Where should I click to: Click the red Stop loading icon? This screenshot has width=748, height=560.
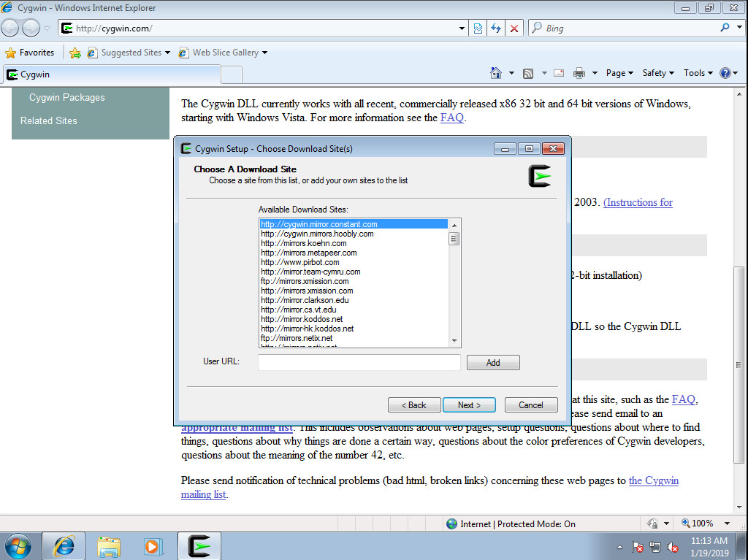(514, 28)
